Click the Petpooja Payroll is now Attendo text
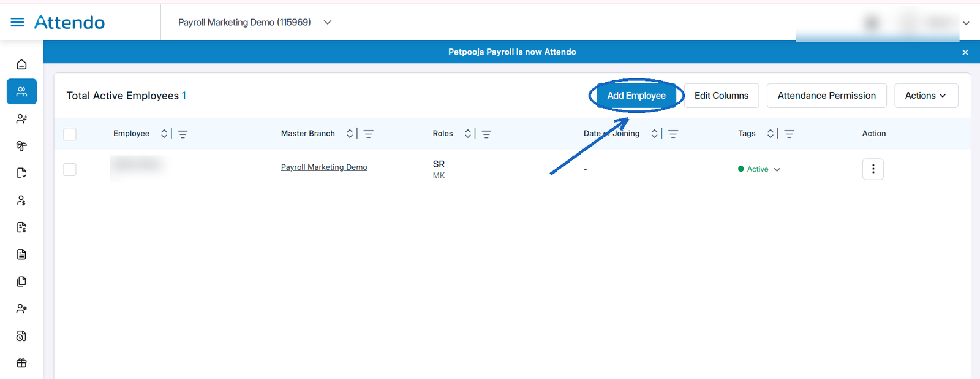Image resolution: width=980 pixels, height=379 pixels. click(x=512, y=52)
